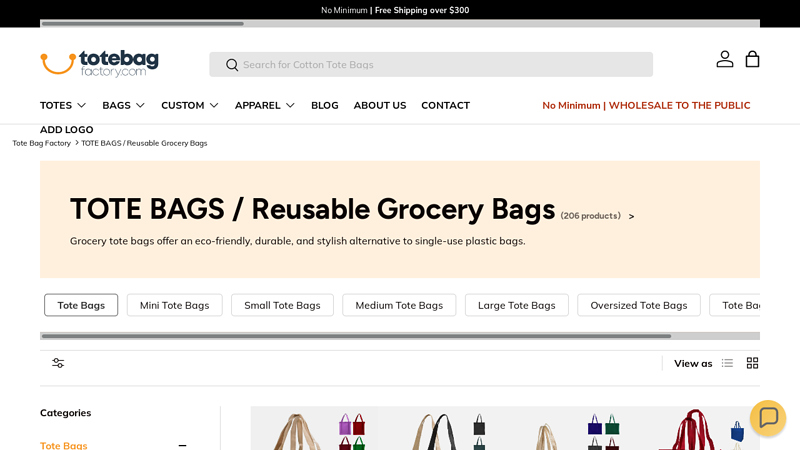800x450 pixels.
Task: Select the Mini Tote Bags chip
Action: point(174,305)
